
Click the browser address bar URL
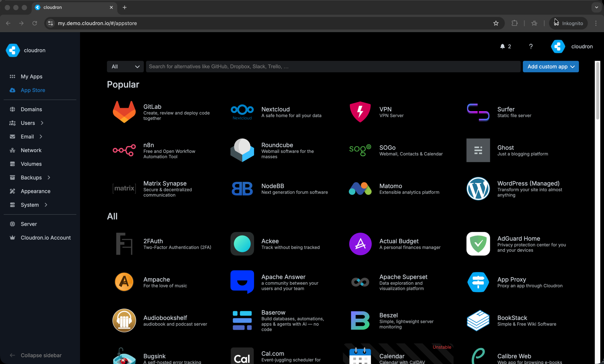(97, 23)
